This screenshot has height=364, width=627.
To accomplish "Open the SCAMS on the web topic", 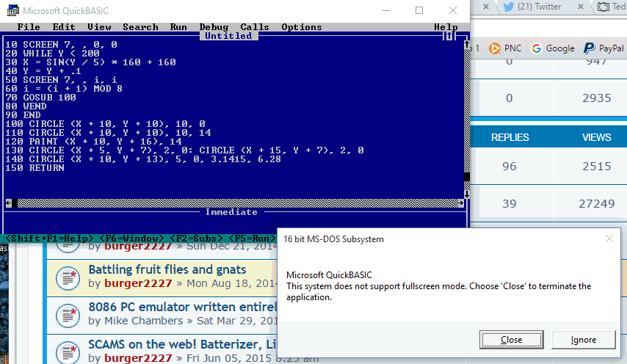I will (x=182, y=344).
